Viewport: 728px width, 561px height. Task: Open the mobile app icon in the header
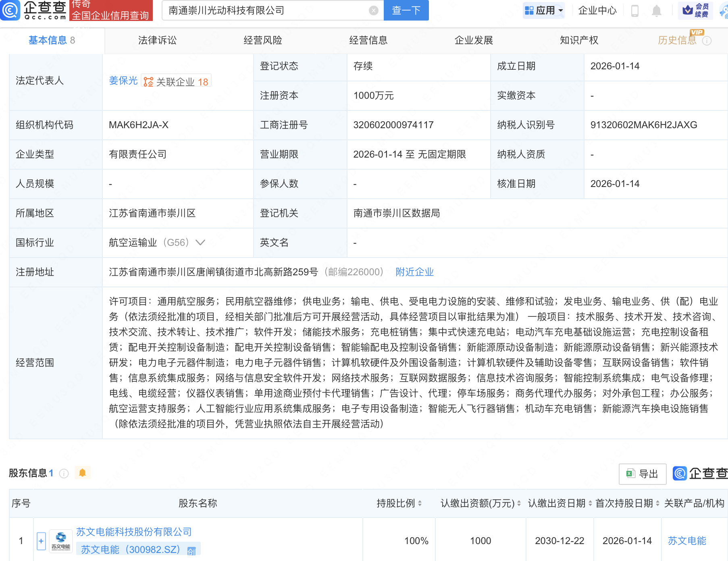635,11
